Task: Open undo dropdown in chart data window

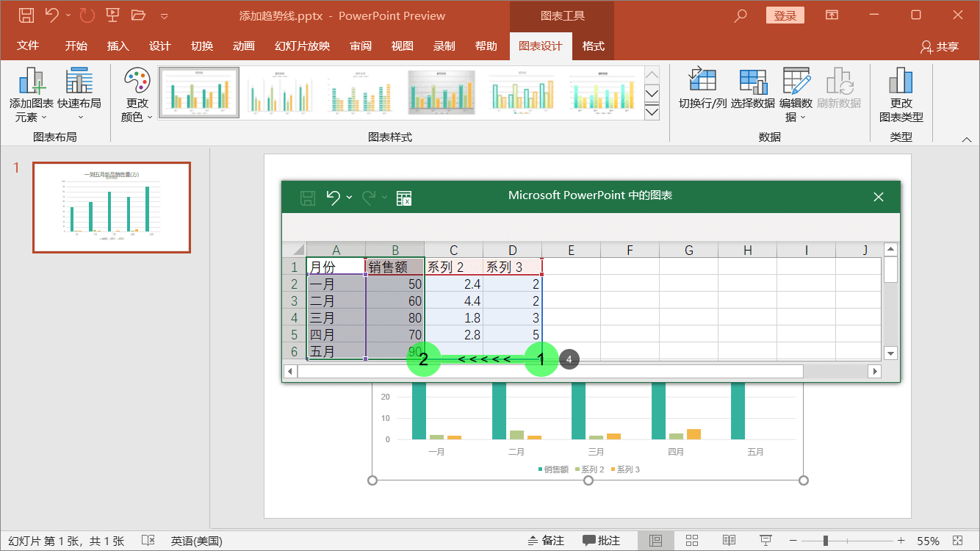Action: tap(350, 197)
